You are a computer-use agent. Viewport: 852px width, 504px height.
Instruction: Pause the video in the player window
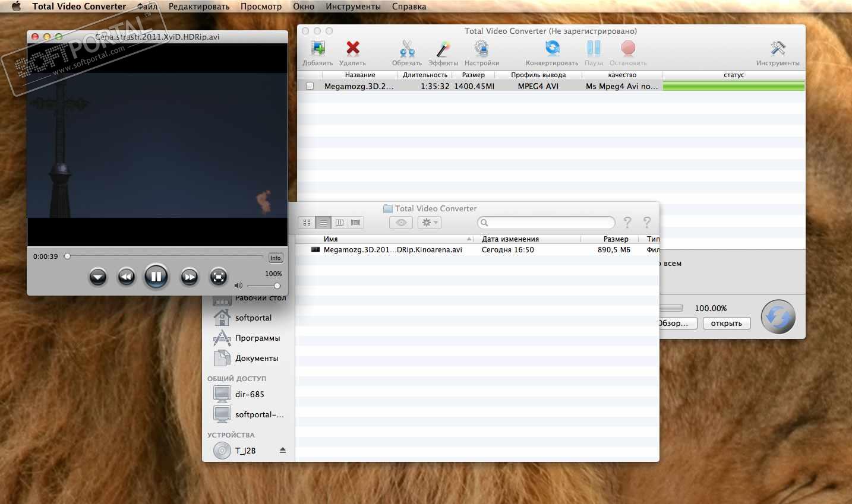point(156,276)
